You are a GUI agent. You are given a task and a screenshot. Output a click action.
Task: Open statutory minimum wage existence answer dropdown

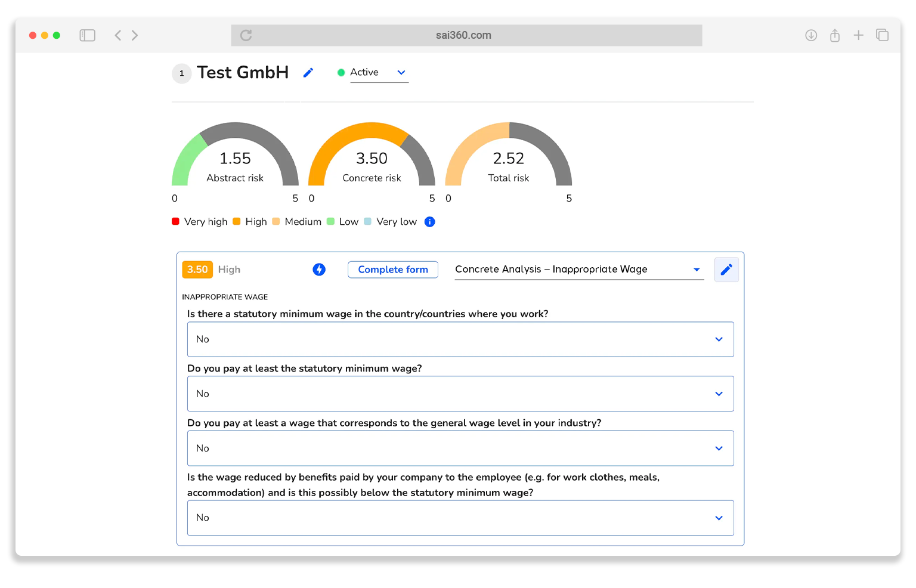tap(460, 339)
